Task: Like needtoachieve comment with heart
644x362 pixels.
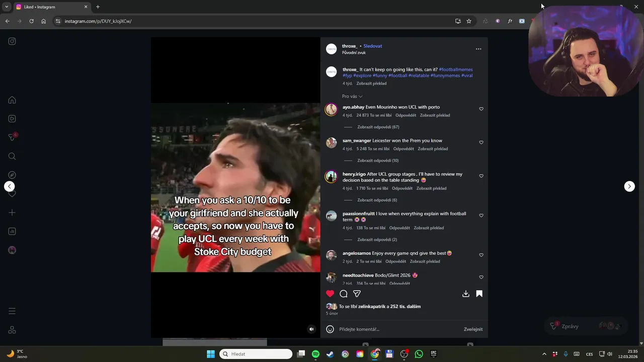Action: pyautogui.click(x=481, y=278)
